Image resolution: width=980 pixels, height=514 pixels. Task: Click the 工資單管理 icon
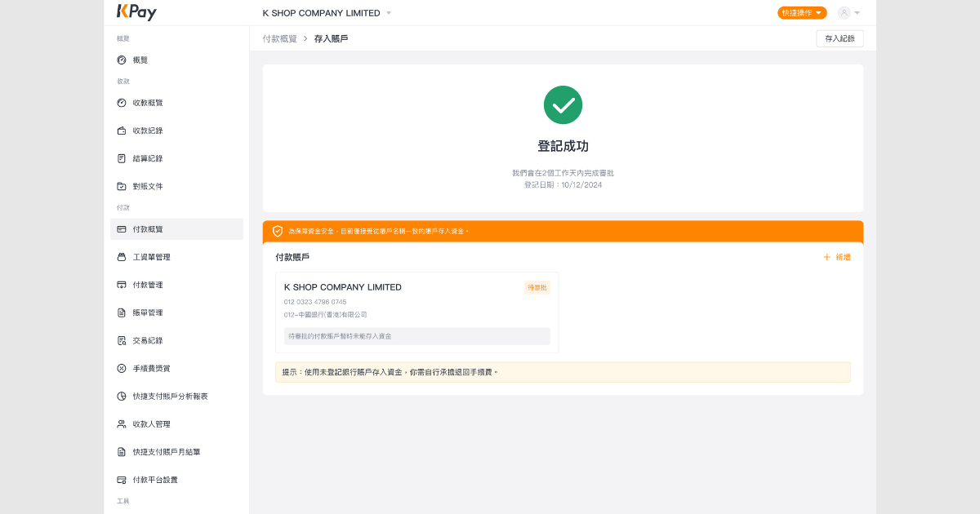click(122, 257)
